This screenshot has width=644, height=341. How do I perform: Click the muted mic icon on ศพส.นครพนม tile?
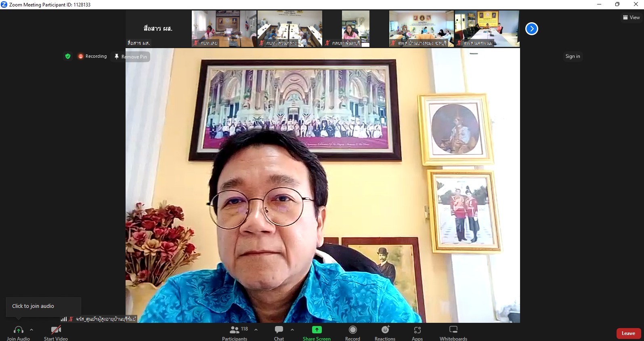(x=459, y=43)
